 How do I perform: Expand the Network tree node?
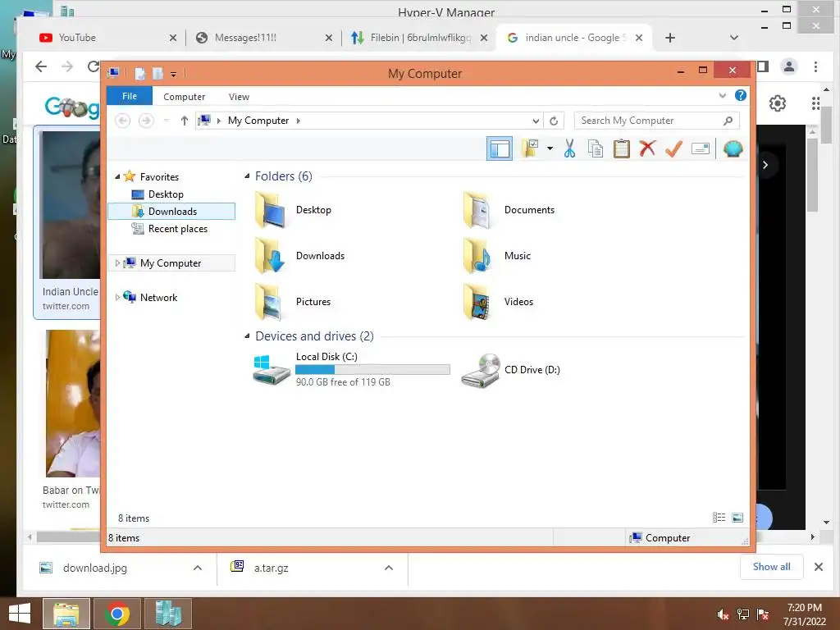[x=117, y=297]
